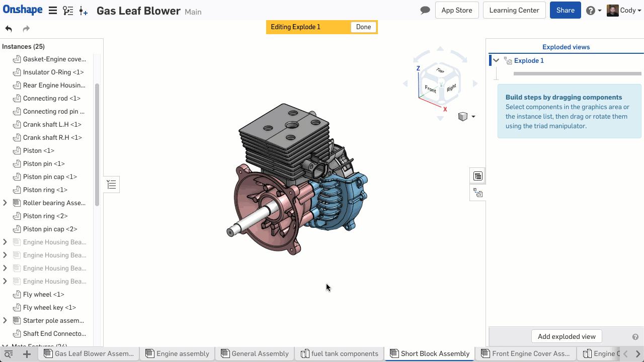This screenshot has width=644, height=362.
Task: Click the Done button to finish editing
Action: 363,27
